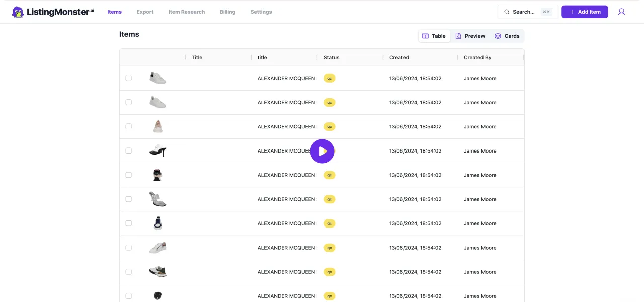
Task: Focus the Search input field
Action: [x=528, y=12]
